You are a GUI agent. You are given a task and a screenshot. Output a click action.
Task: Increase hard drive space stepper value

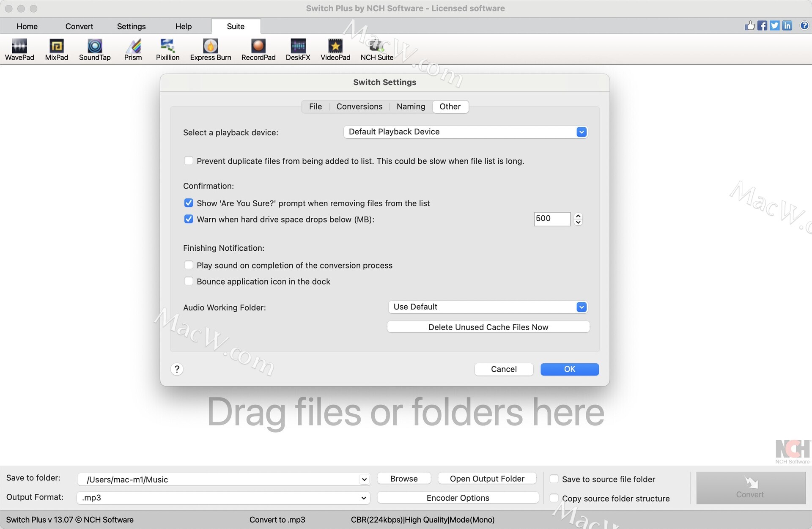pos(578,216)
